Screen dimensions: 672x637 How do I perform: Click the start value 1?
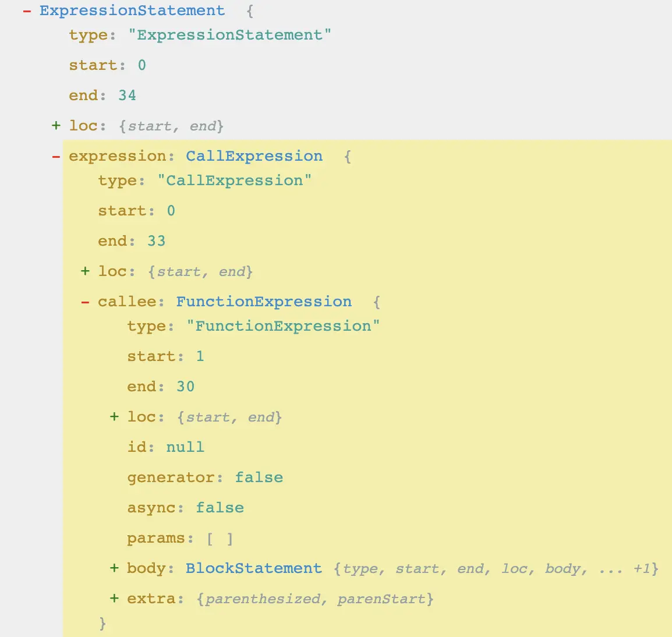[200, 356]
